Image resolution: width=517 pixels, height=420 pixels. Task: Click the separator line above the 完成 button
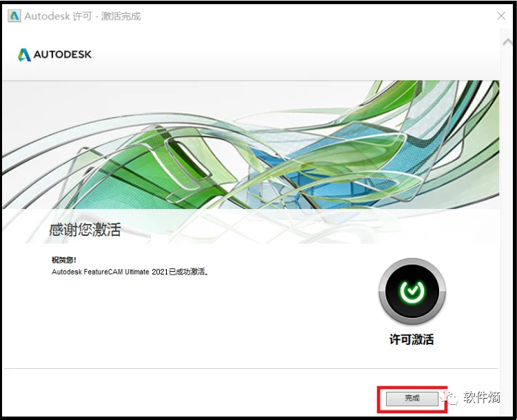pos(248,369)
